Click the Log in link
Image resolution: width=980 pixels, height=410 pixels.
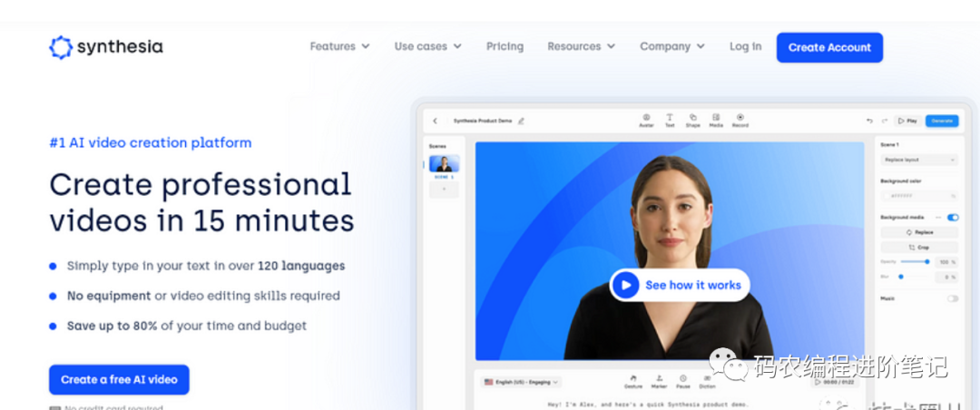pyautogui.click(x=746, y=46)
